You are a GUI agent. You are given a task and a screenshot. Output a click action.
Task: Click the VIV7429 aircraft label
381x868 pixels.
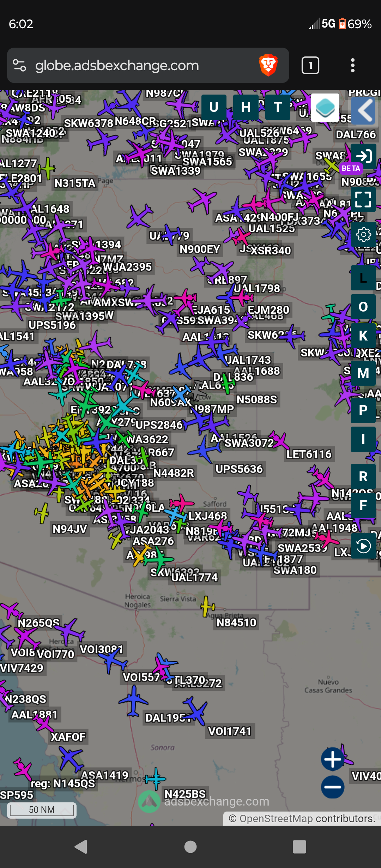pos(22,668)
